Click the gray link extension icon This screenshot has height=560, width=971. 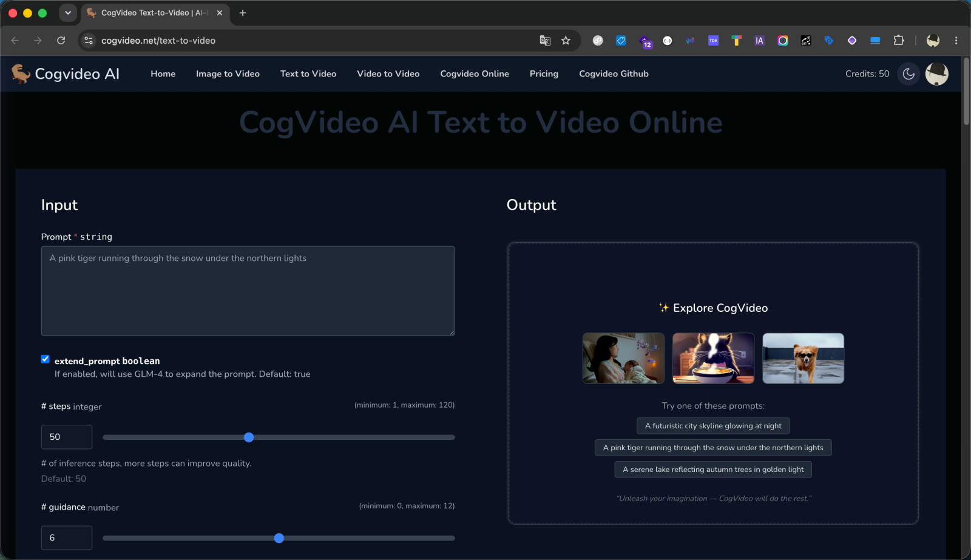(x=598, y=41)
